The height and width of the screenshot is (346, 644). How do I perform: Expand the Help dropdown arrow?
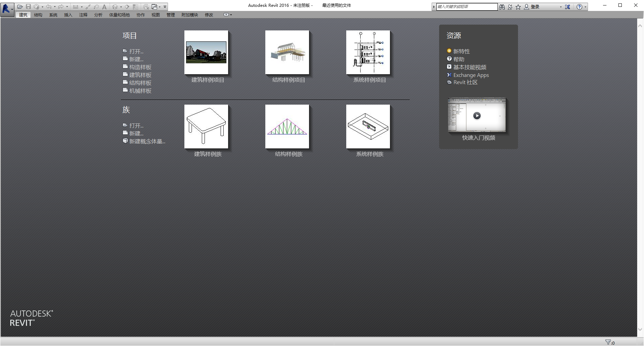pyautogui.click(x=585, y=7)
